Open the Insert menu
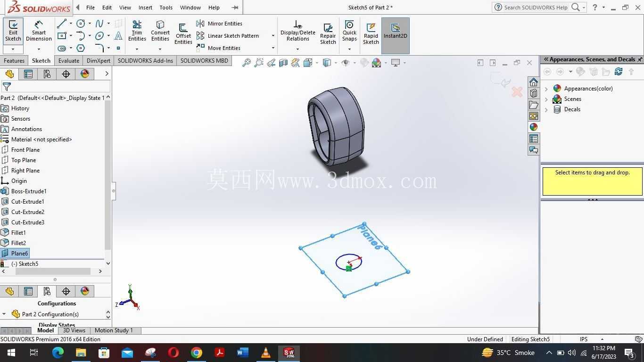The width and height of the screenshot is (644, 362). 145,8
